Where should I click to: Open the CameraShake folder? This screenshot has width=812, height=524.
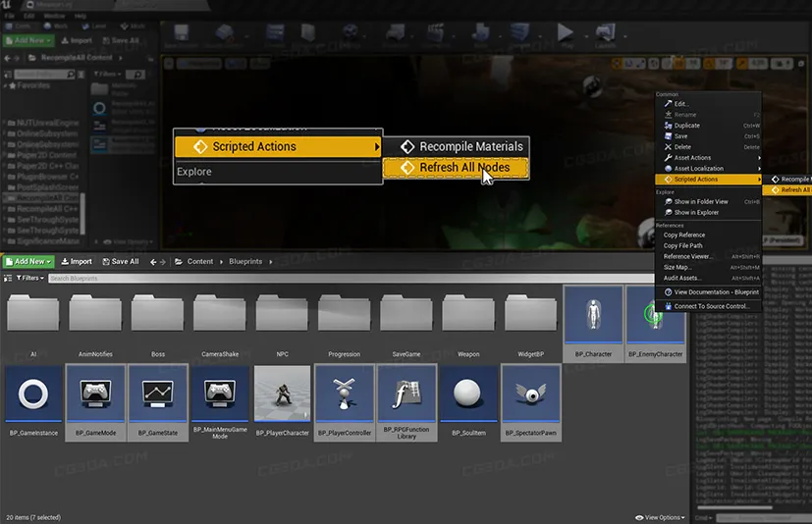[x=220, y=324]
